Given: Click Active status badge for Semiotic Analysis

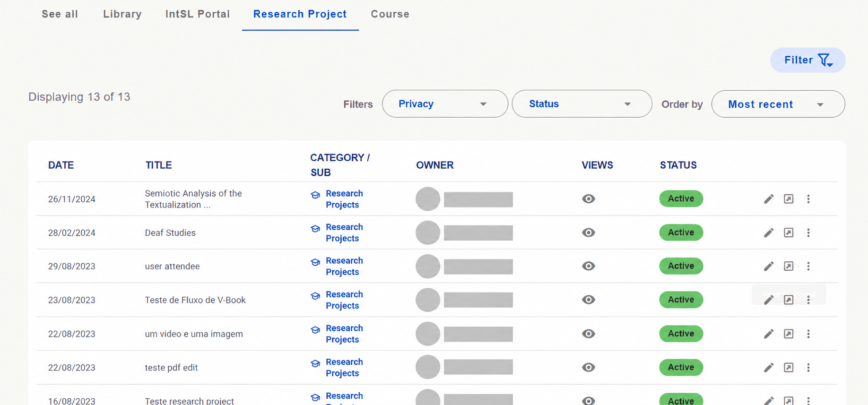Looking at the screenshot, I should coord(681,198).
